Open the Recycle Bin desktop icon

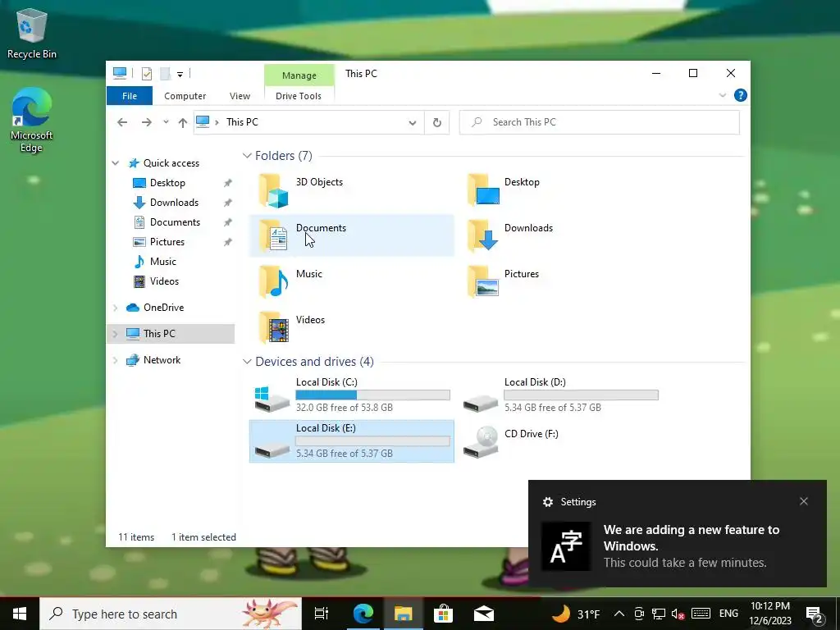coord(32,33)
